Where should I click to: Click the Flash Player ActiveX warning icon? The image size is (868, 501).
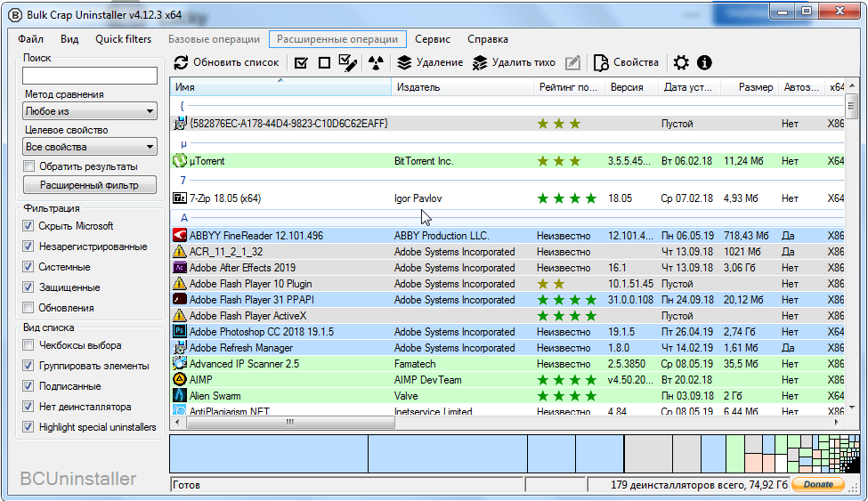[x=179, y=316]
